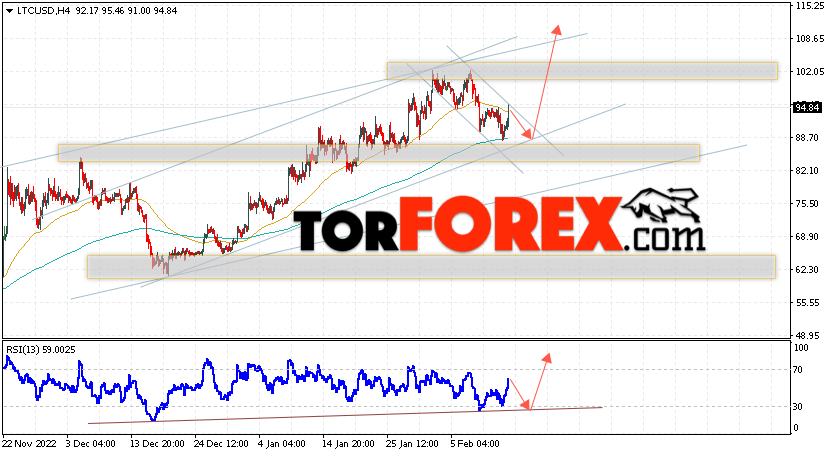Screen dimensions: 830x455
Task: Select the LTCUSD,H4 symbol title text
Action: 43,11
